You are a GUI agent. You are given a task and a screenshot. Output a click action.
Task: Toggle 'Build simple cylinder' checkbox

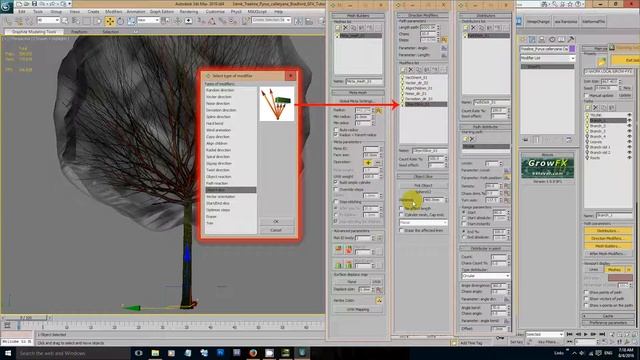point(336,182)
